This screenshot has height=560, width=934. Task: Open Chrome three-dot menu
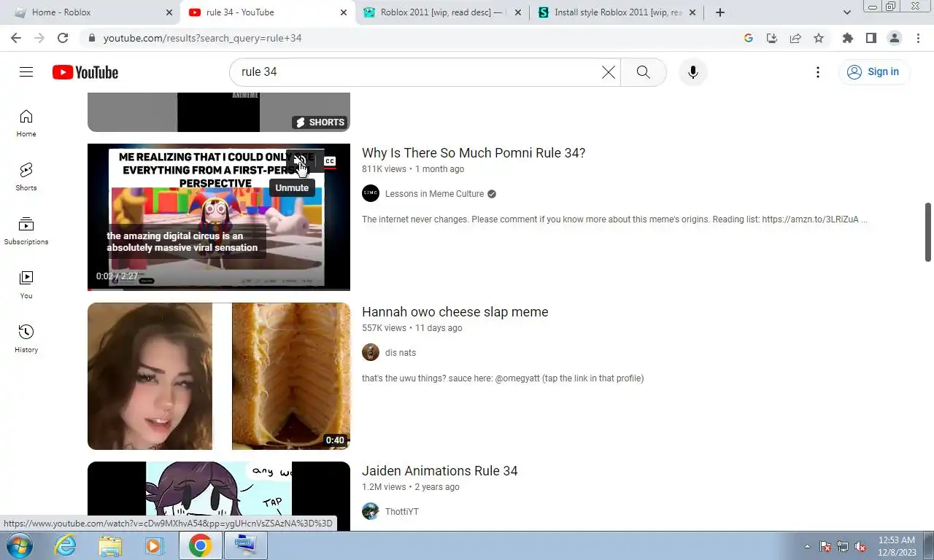coord(918,38)
